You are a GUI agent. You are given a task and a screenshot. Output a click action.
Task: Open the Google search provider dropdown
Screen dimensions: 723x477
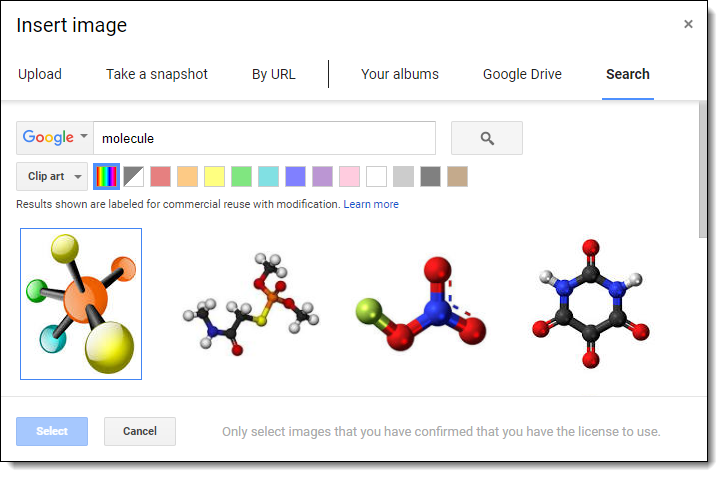(55, 138)
